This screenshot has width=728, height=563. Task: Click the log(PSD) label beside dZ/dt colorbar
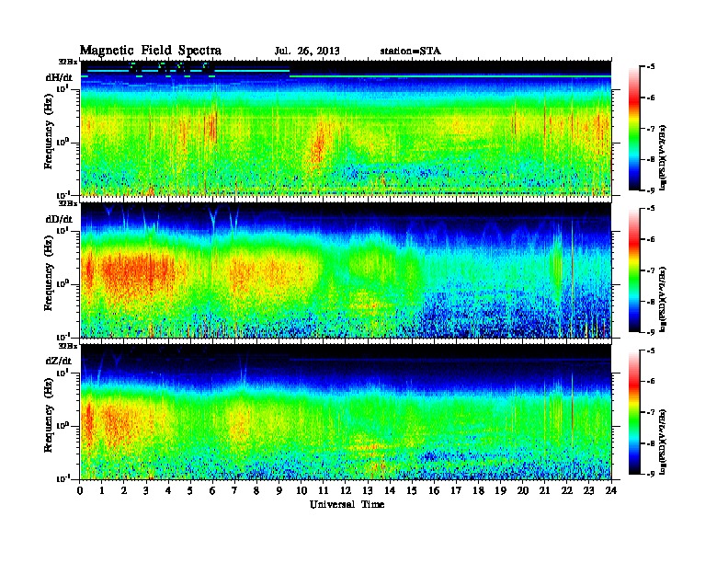click(665, 442)
